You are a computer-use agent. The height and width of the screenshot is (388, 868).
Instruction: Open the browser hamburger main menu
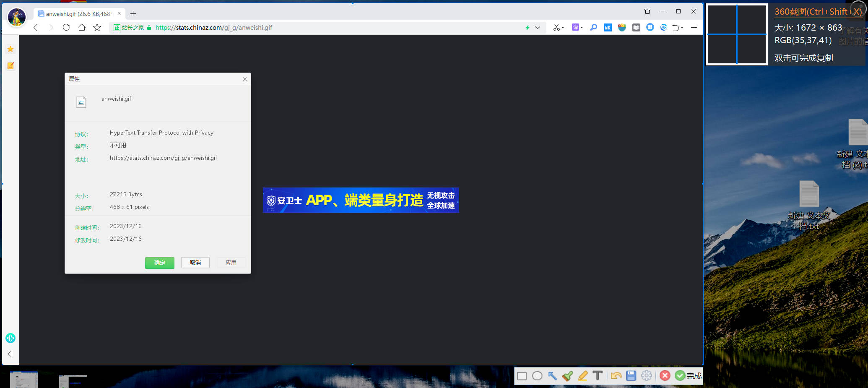coord(694,28)
